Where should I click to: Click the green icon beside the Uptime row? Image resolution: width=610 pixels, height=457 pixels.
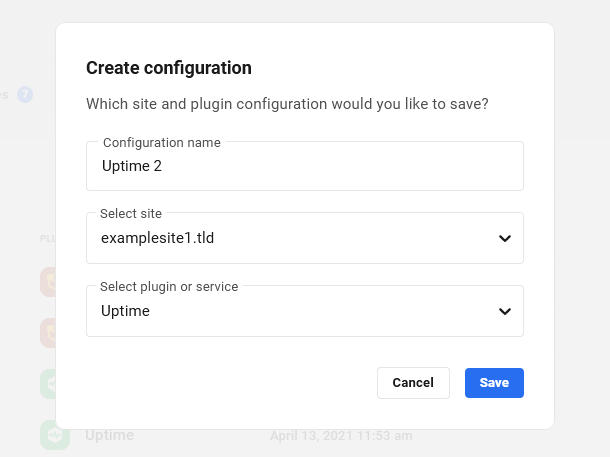coord(54,436)
